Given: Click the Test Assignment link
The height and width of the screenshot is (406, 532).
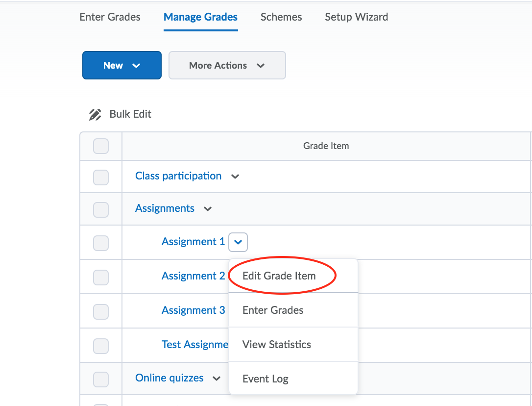Looking at the screenshot, I should pyautogui.click(x=195, y=345).
